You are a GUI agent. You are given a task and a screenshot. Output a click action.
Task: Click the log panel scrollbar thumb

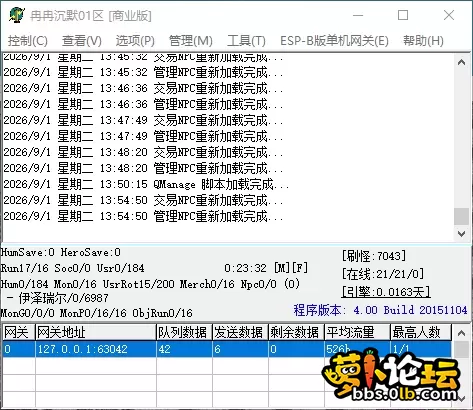(x=462, y=217)
